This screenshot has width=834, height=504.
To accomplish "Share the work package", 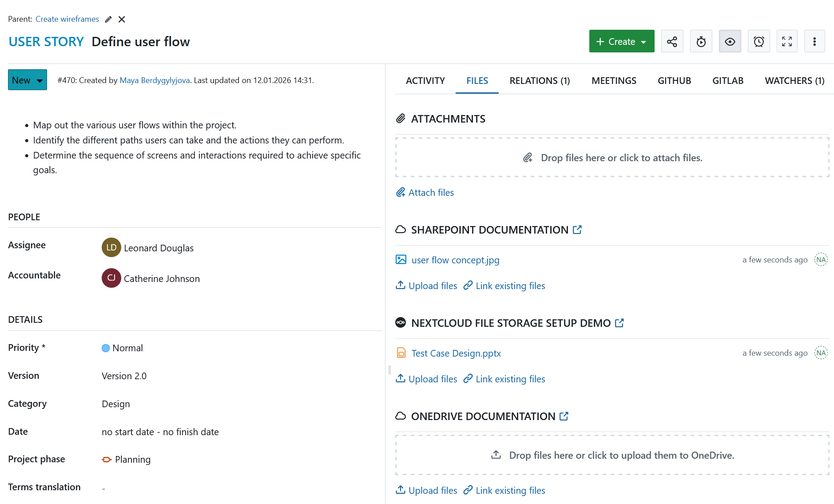I will 672,41.
